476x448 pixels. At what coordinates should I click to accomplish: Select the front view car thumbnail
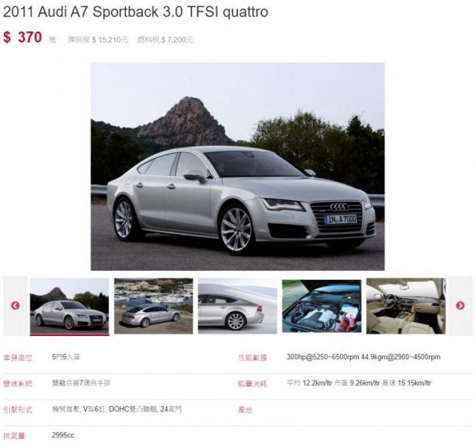69,306
